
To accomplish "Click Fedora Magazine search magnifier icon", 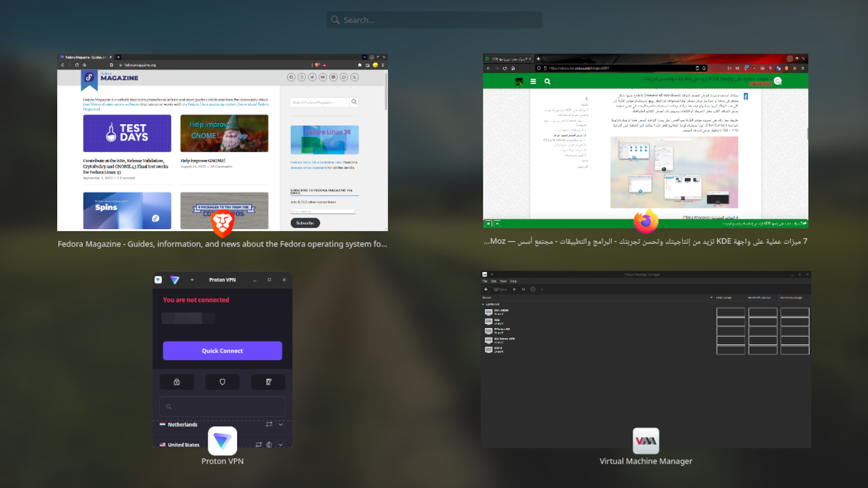I will (x=353, y=102).
